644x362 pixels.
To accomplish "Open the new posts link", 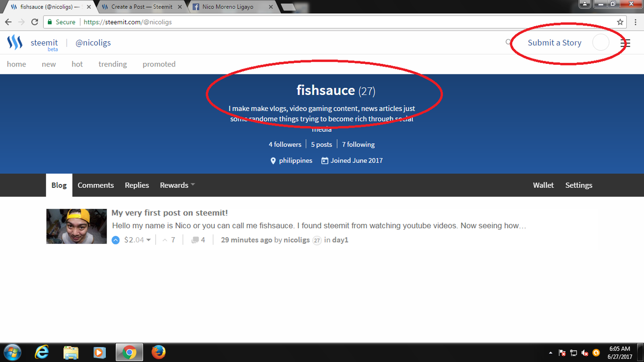I will pos(49,64).
